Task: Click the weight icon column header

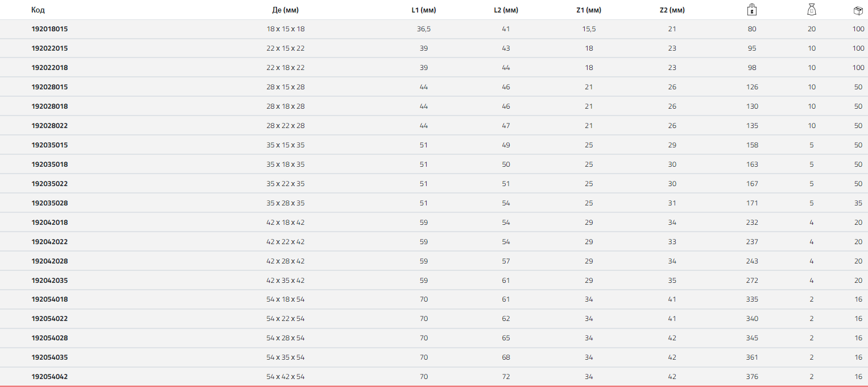Action: pyautogui.click(x=752, y=10)
